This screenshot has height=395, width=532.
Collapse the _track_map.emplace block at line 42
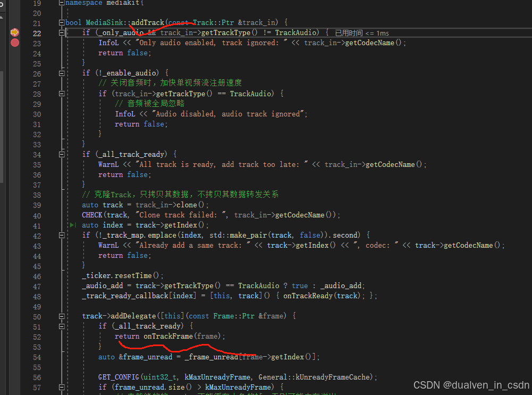point(61,234)
